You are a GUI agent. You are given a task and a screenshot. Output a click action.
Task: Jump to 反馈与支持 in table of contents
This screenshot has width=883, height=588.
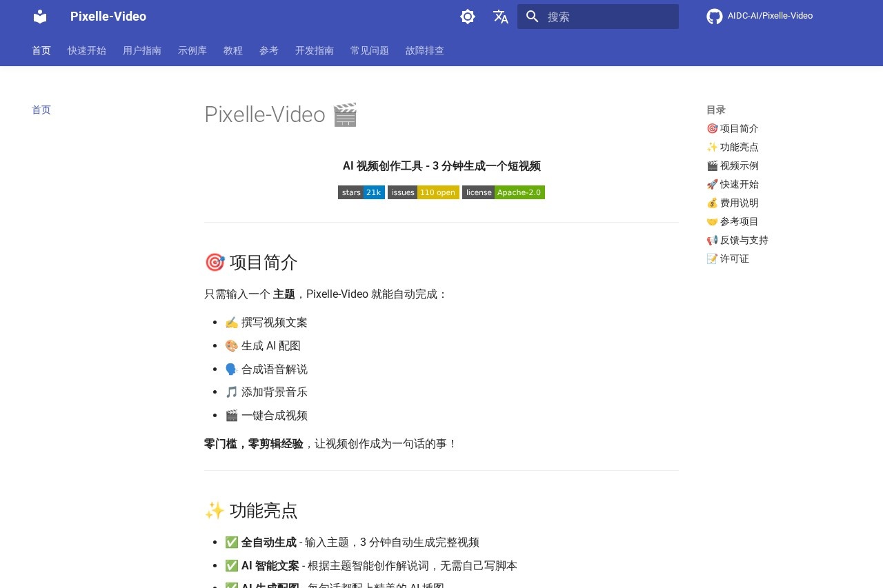point(737,240)
